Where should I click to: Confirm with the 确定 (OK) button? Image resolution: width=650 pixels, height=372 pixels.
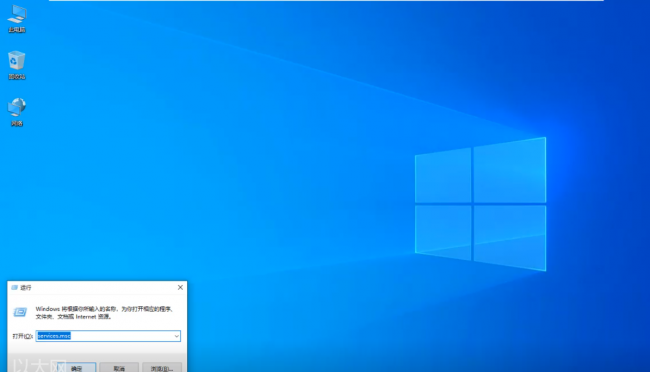click(x=77, y=368)
